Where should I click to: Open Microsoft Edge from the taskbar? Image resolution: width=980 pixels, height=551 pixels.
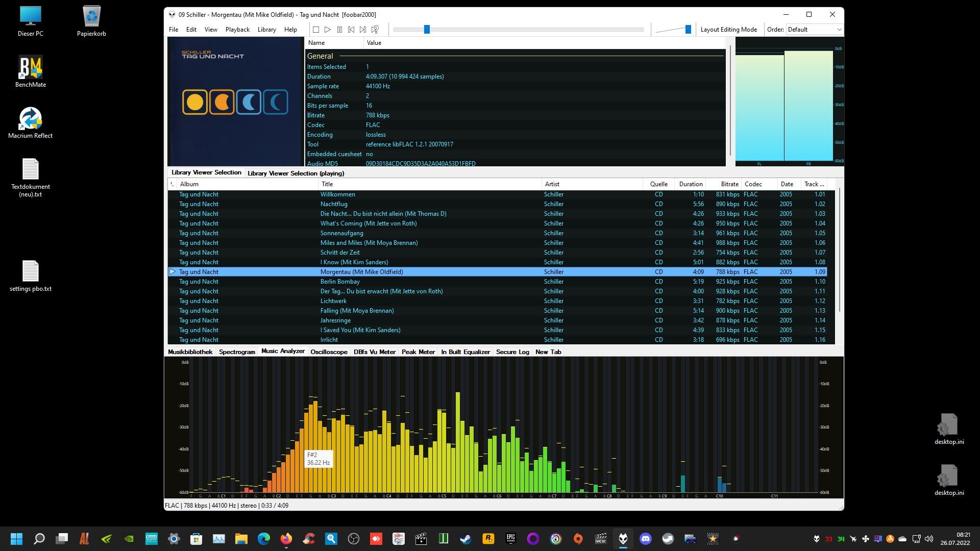[264, 539]
